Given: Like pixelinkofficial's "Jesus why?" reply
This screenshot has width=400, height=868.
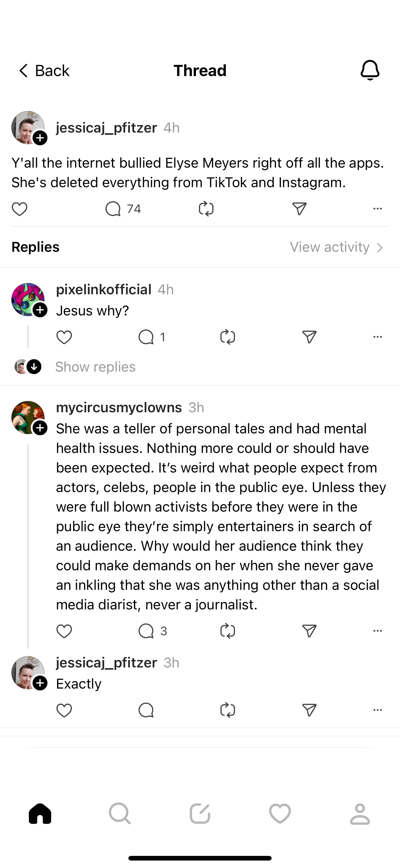Looking at the screenshot, I should (64, 337).
